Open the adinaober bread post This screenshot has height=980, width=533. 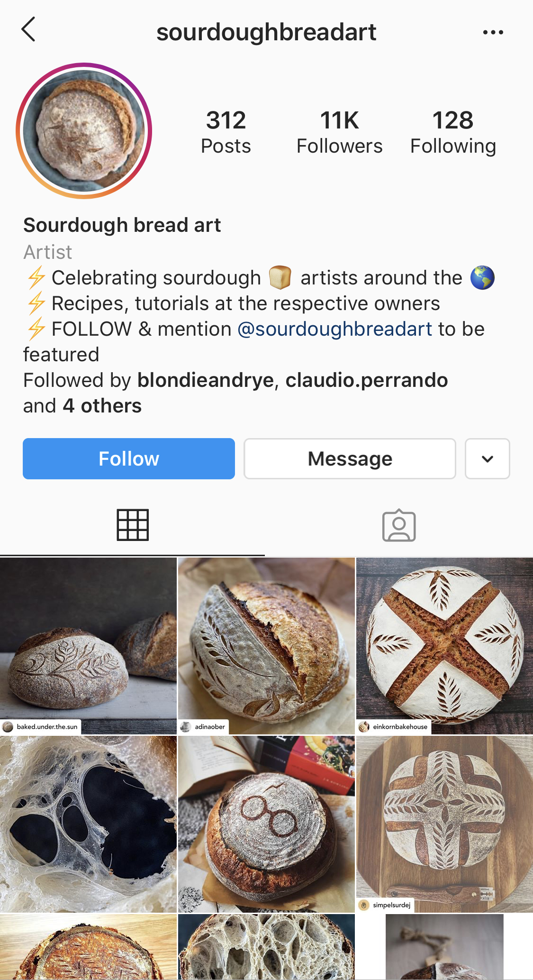(266, 645)
